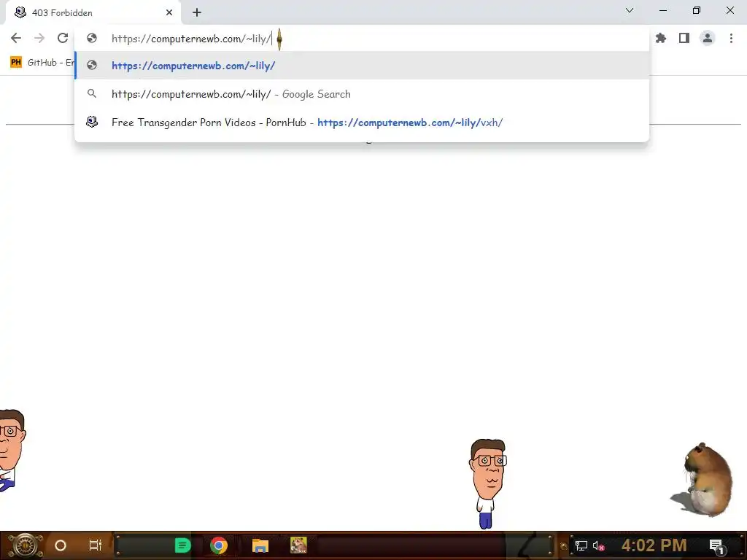Pick the suggestion ending in /~lily/vxh/

tap(362, 122)
